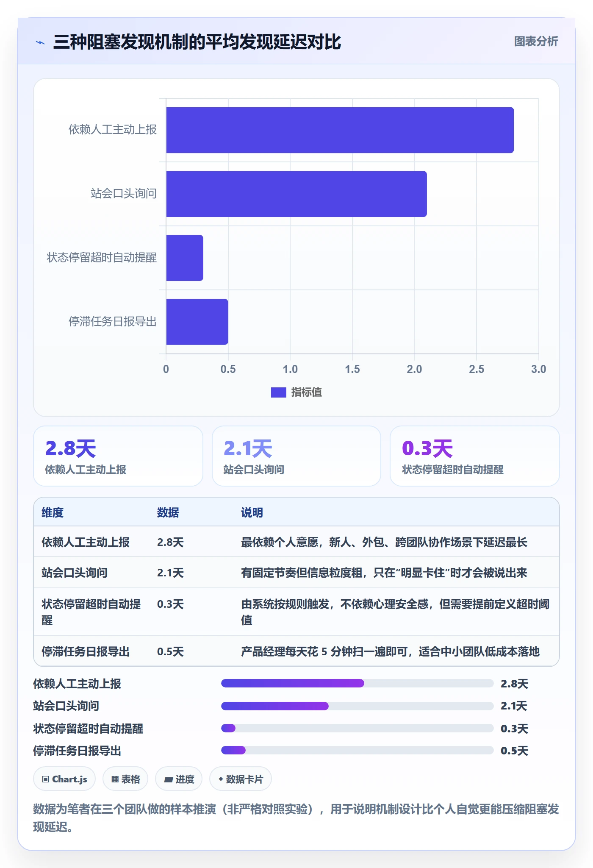
Task: Click the Chart.js tag chip
Action: coord(64,779)
